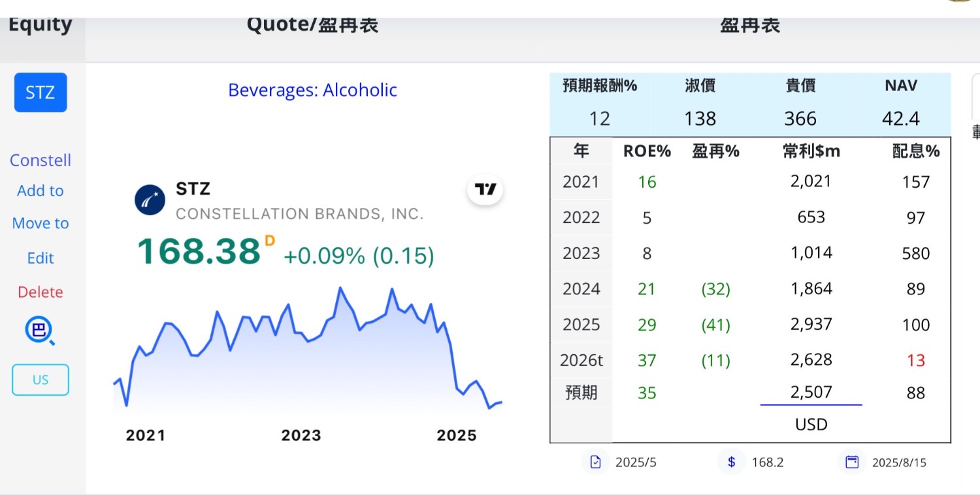Click 2026t earnings value 2,628
The height and width of the screenshot is (495, 980).
coord(811,360)
